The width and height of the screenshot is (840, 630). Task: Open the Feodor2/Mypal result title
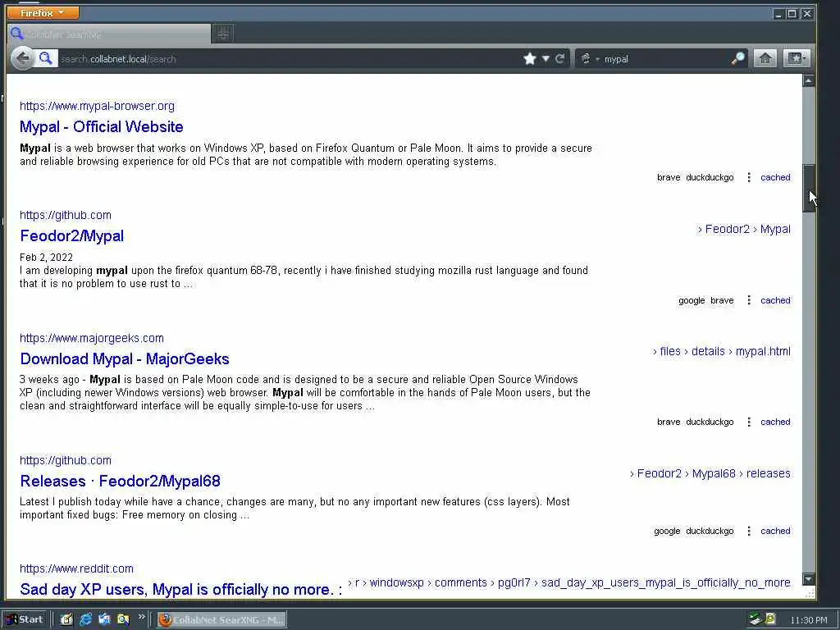click(72, 235)
